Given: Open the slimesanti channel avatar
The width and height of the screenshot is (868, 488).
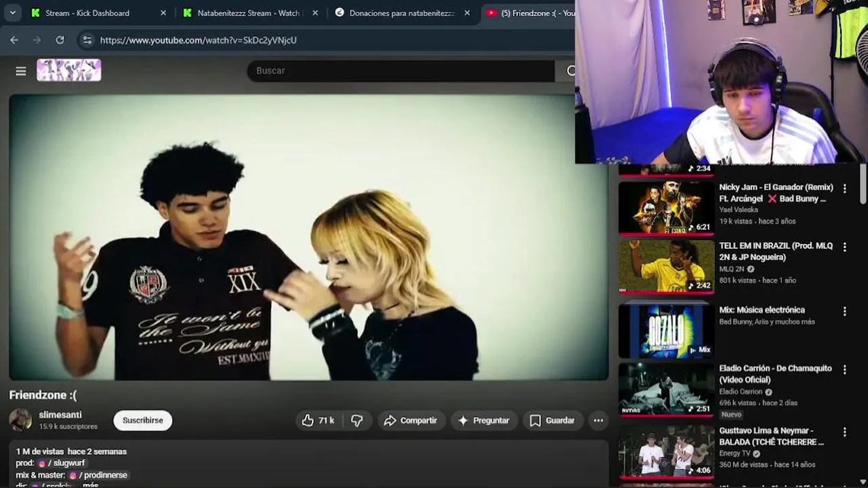Looking at the screenshot, I should (20, 420).
